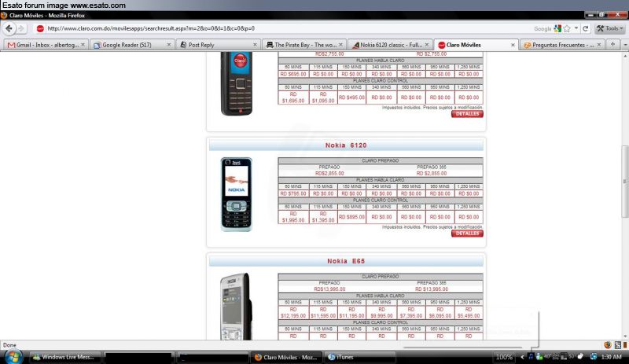Show hidden tray icons arrow
Viewport: 629px width, 364px height.
[522, 357]
